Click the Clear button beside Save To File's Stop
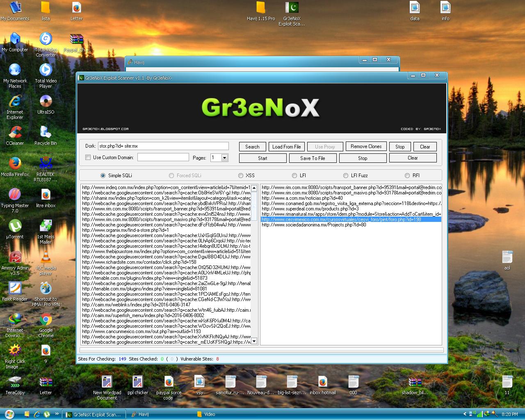525x420 pixels. coord(413,158)
